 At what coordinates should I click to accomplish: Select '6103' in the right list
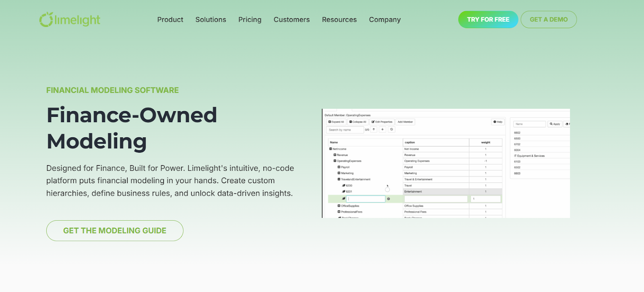(517, 162)
